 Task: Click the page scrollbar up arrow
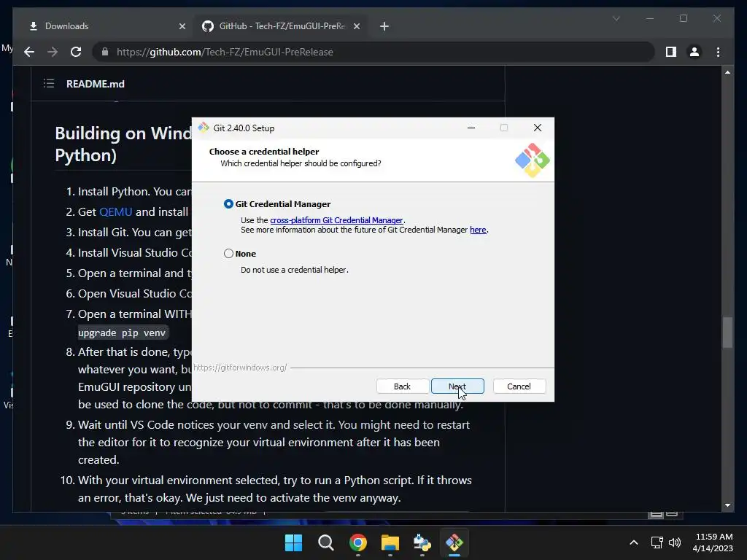pyautogui.click(x=727, y=72)
